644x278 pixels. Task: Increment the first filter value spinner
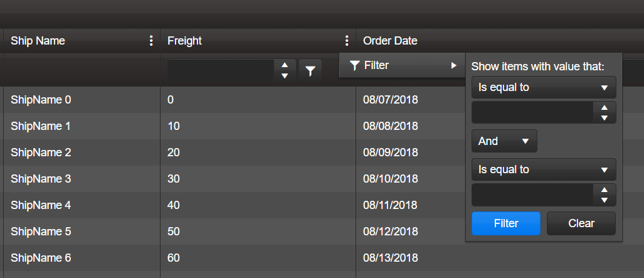coord(604,108)
